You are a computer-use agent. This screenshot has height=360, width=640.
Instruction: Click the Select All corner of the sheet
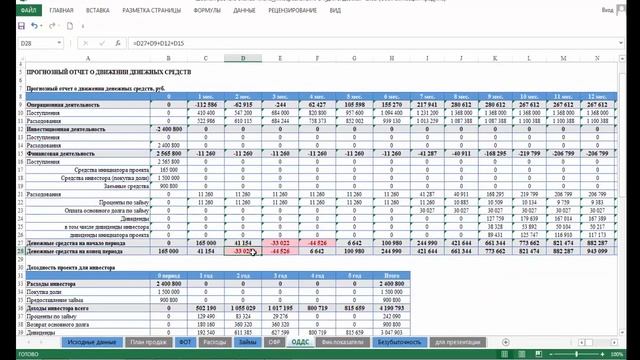pyautogui.click(x=21, y=58)
